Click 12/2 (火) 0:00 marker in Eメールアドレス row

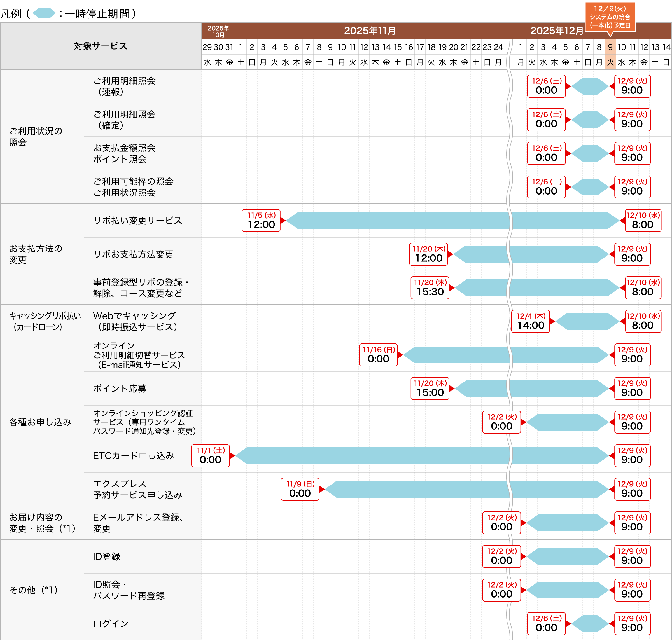(502, 523)
